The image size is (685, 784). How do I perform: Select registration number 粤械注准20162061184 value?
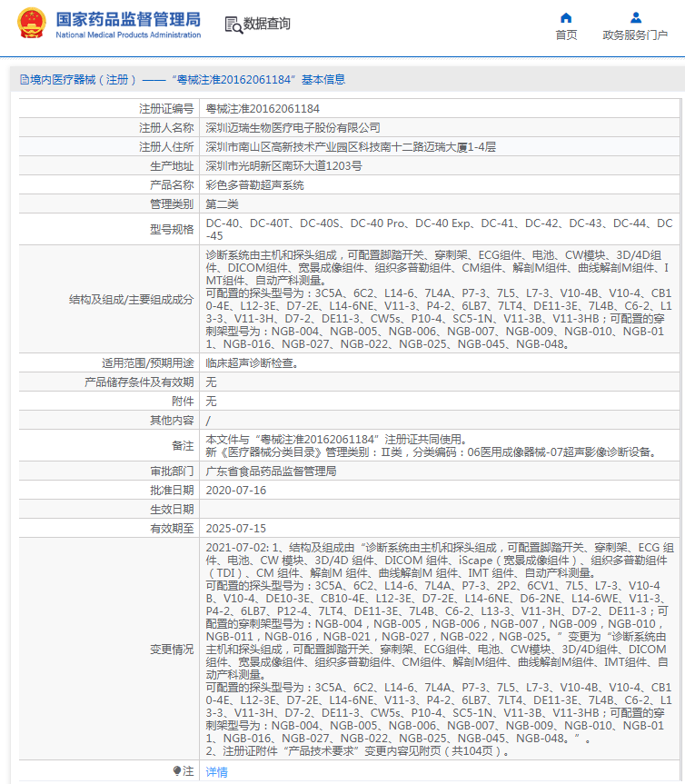pyautogui.click(x=263, y=108)
